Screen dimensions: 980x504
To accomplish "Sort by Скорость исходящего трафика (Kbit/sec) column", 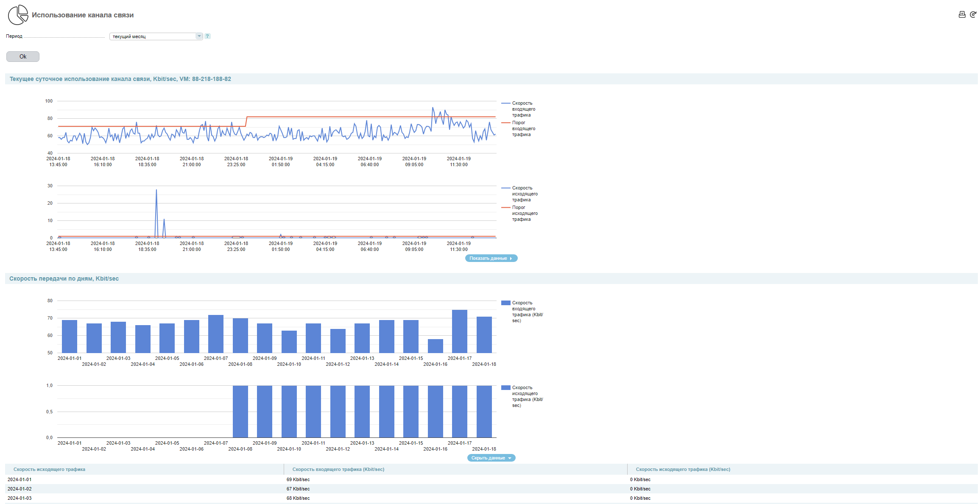I will (x=683, y=469).
